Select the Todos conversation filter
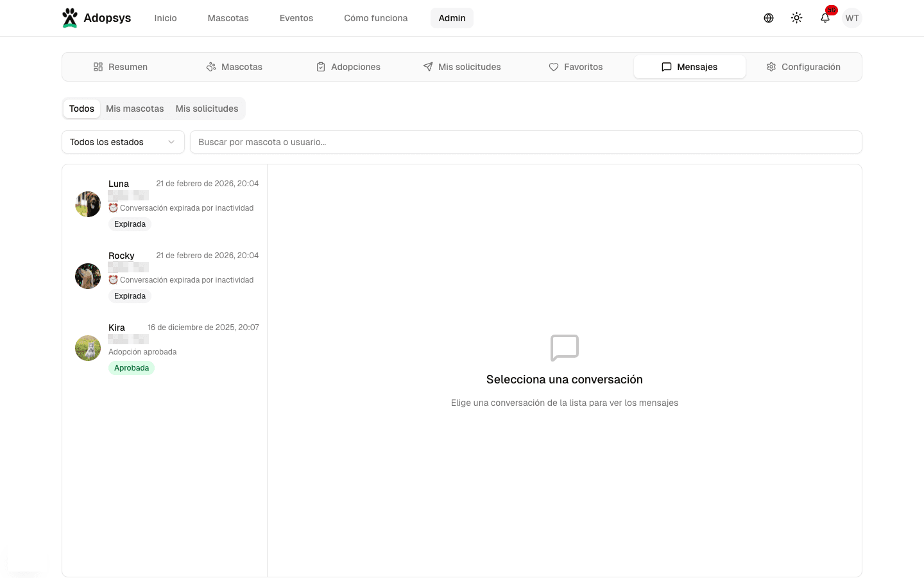The width and height of the screenshot is (924, 578). (x=81, y=109)
